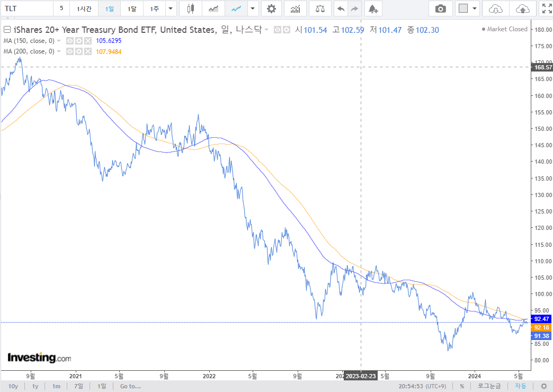Enter fullscreen chart mode
Image resolution: width=553 pixels, height=392 pixels.
547,9
